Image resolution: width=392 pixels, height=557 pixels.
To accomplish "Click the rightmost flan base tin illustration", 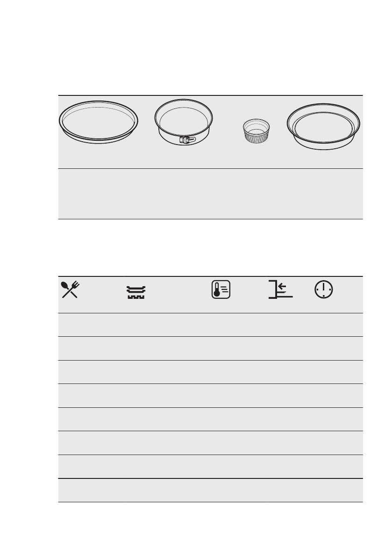I will point(323,126).
